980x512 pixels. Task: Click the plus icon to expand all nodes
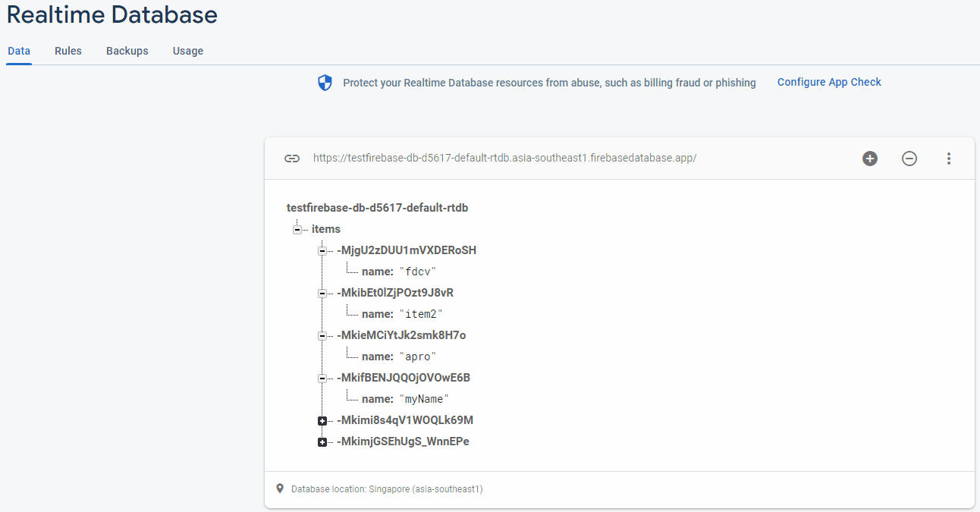tap(870, 159)
